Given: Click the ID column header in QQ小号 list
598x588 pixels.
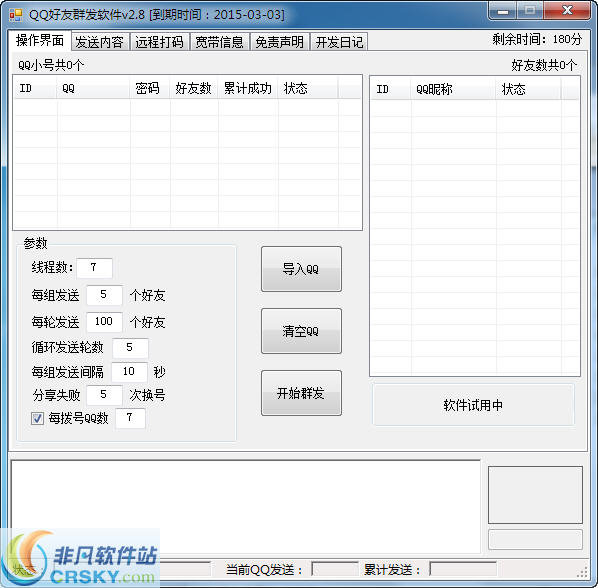Looking at the screenshot, I should point(35,88).
